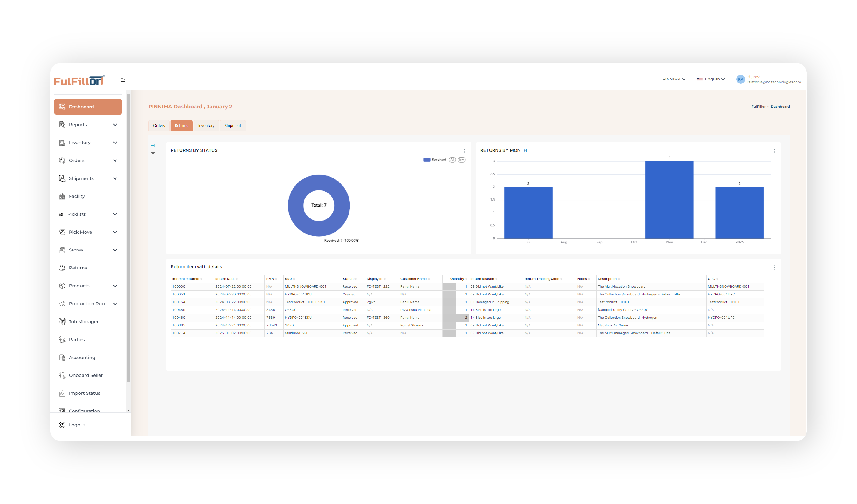Toggle the Received legend series

tap(434, 160)
